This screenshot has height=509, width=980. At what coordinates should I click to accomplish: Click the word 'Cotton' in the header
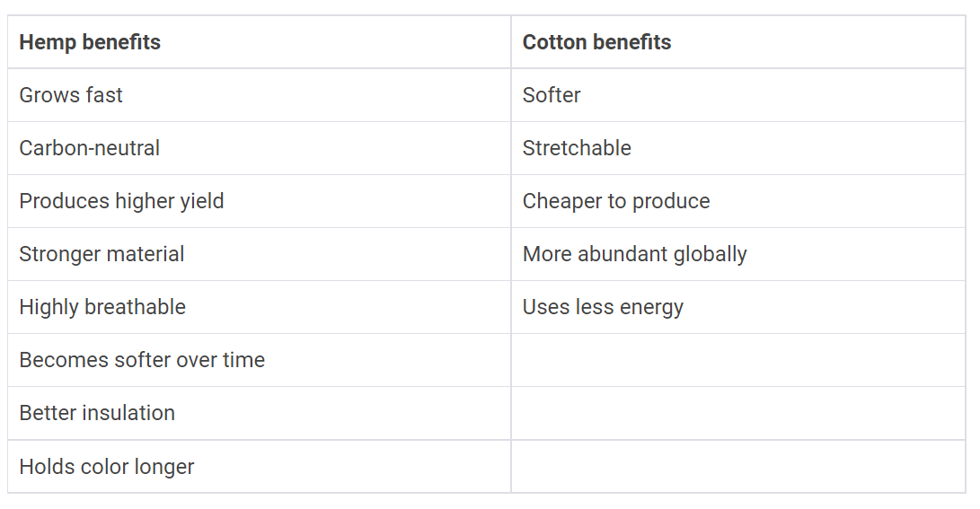[553, 42]
